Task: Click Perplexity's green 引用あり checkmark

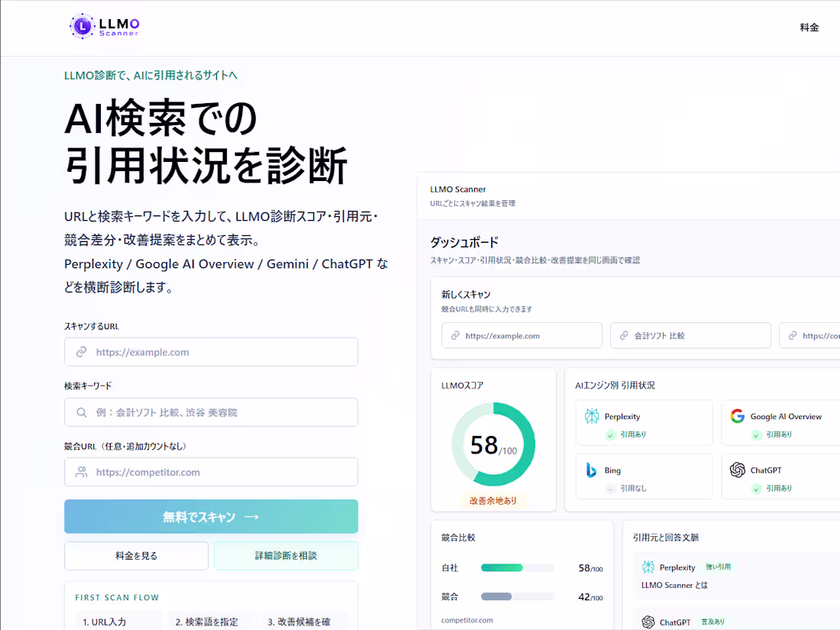Action: coord(611,435)
